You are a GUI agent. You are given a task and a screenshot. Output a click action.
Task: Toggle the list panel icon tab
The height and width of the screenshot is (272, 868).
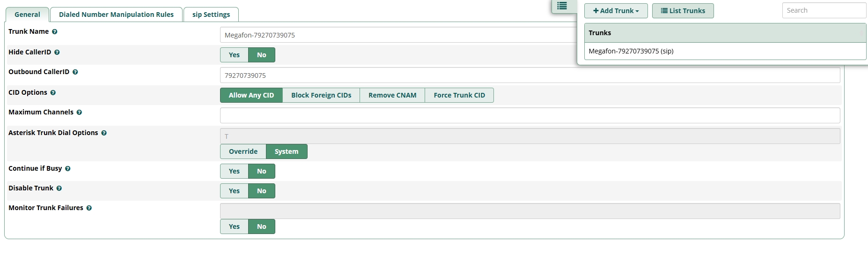tap(562, 6)
